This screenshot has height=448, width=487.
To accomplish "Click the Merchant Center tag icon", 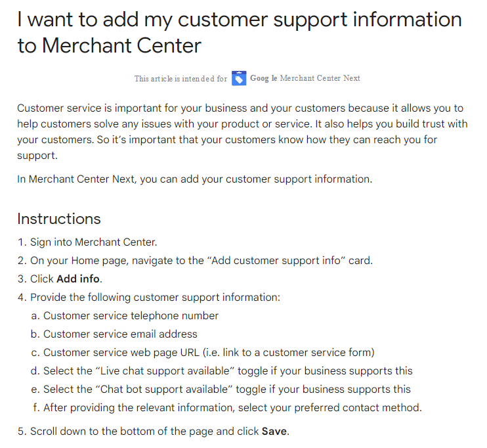I will click(x=239, y=78).
